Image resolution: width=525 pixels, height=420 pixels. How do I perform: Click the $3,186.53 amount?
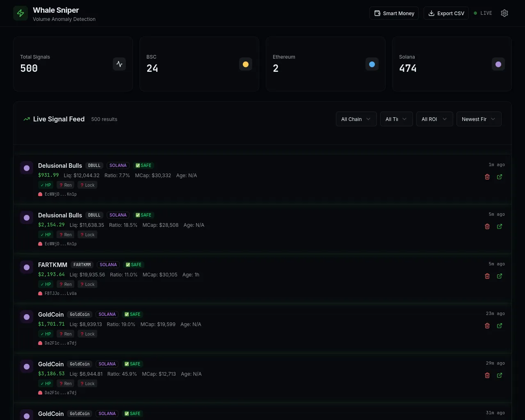click(51, 374)
